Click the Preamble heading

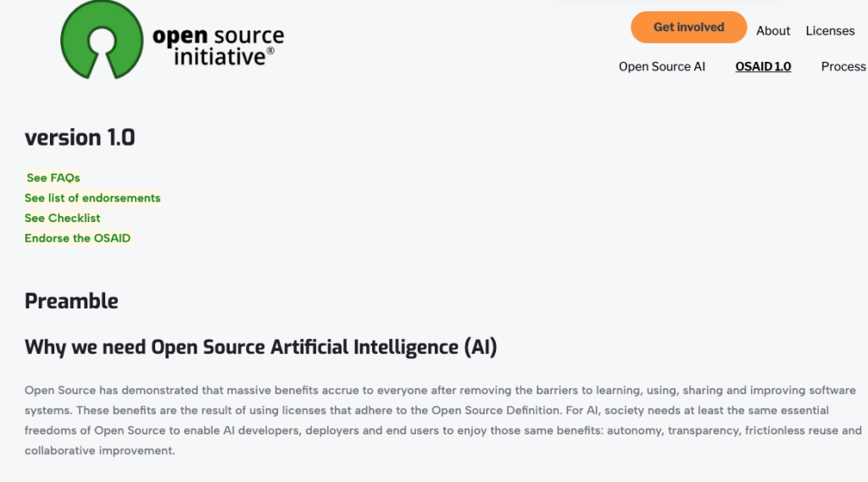[x=71, y=302]
